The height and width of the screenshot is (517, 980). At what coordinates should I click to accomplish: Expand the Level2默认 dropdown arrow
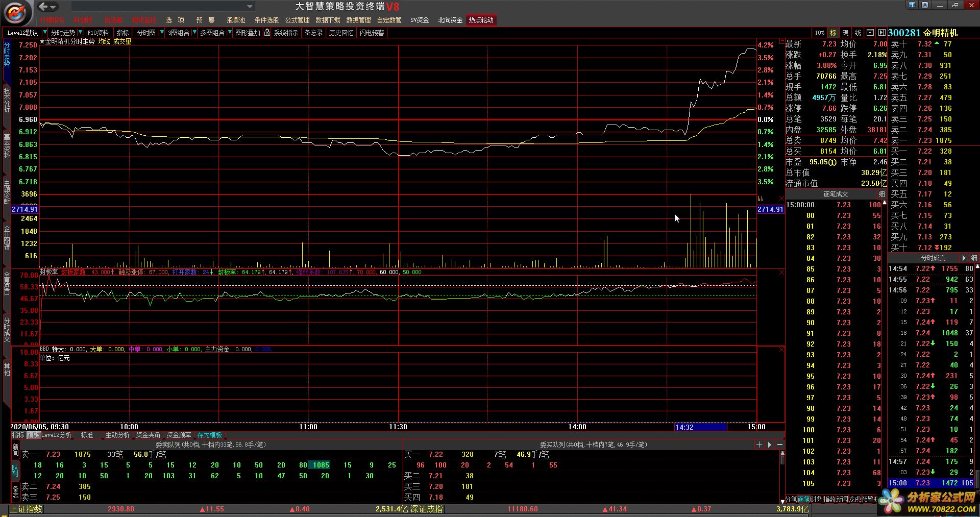44,33
